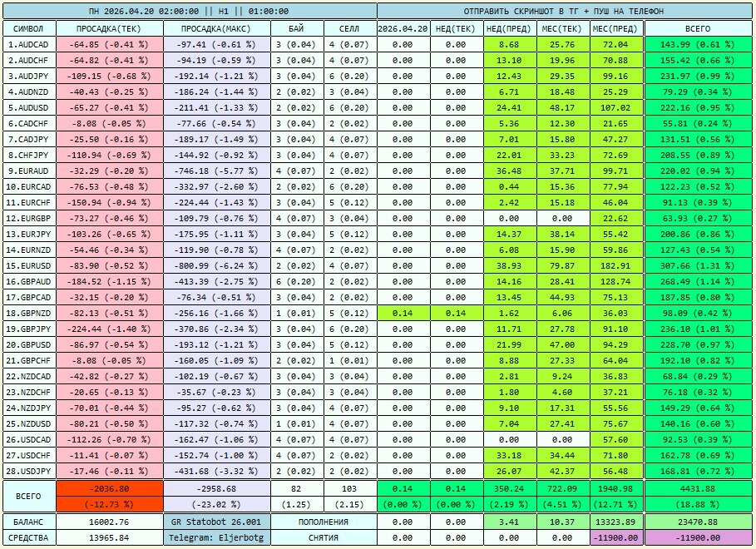Click the total 268.49 (1.14 %) for GBPAUD
Image resolution: width=756 pixels, height=549 pixels.
pyautogui.click(x=698, y=281)
